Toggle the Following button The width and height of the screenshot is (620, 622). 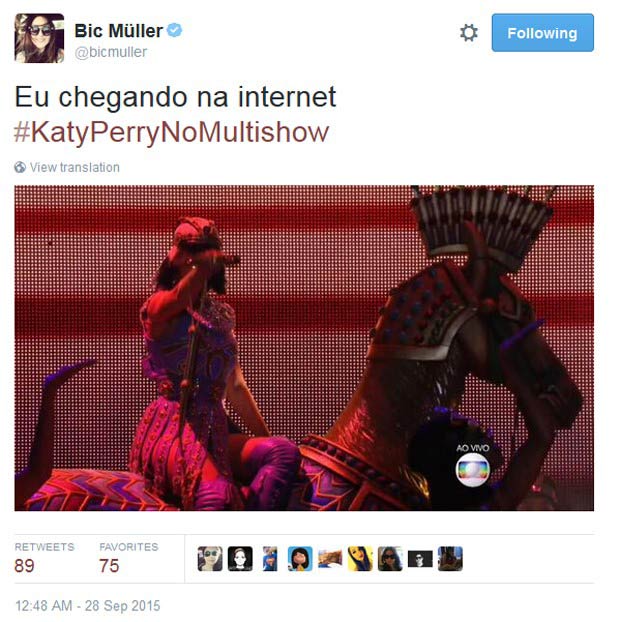pos(543,33)
